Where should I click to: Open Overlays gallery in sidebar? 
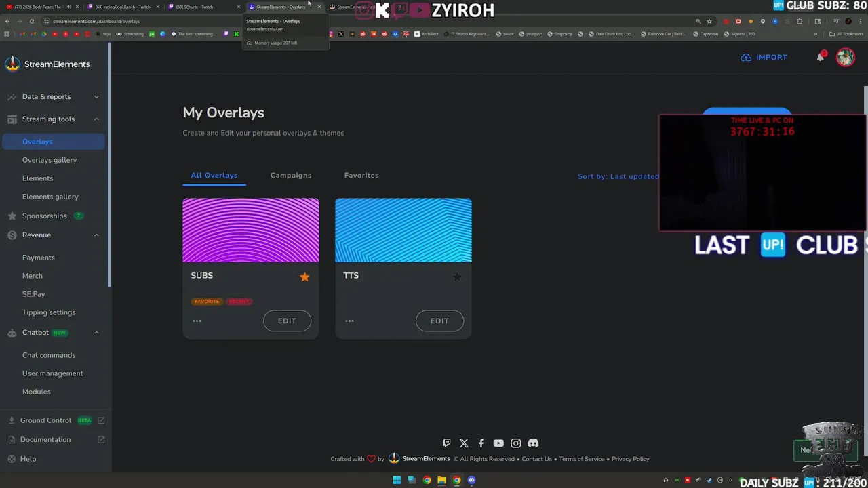point(50,160)
